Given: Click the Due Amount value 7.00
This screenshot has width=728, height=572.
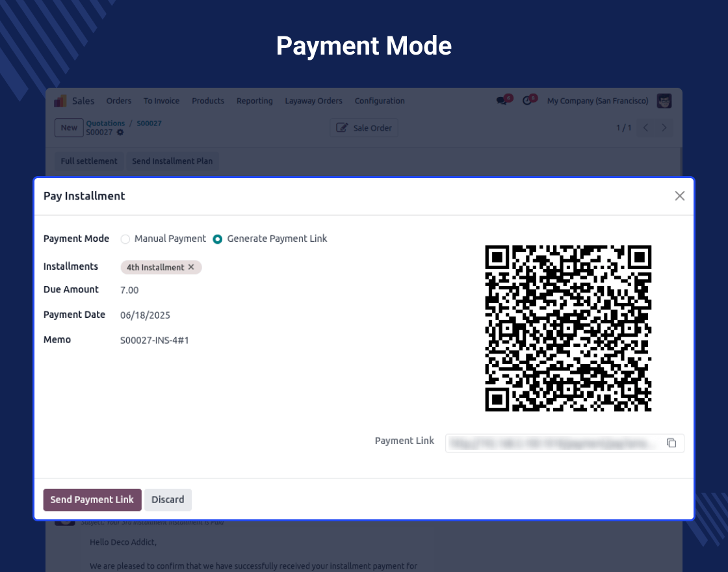Looking at the screenshot, I should point(129,290).
